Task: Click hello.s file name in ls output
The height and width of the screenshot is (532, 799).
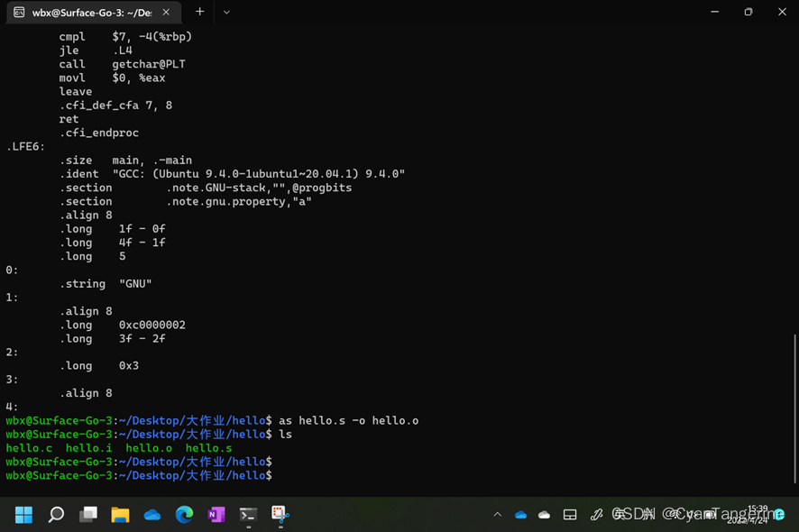Action: pos(209,448)
